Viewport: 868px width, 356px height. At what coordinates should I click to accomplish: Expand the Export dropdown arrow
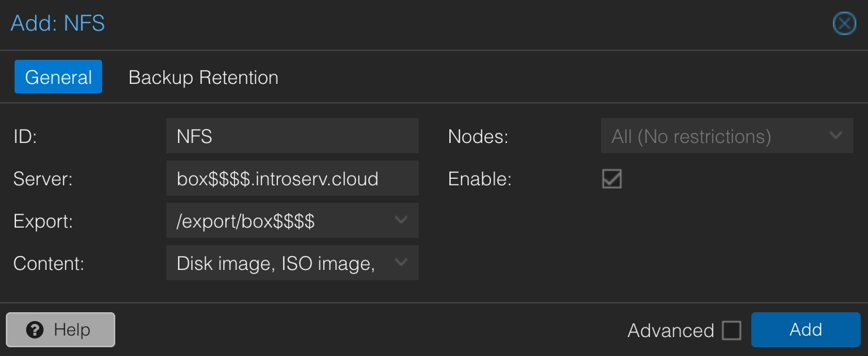(401, 220)
